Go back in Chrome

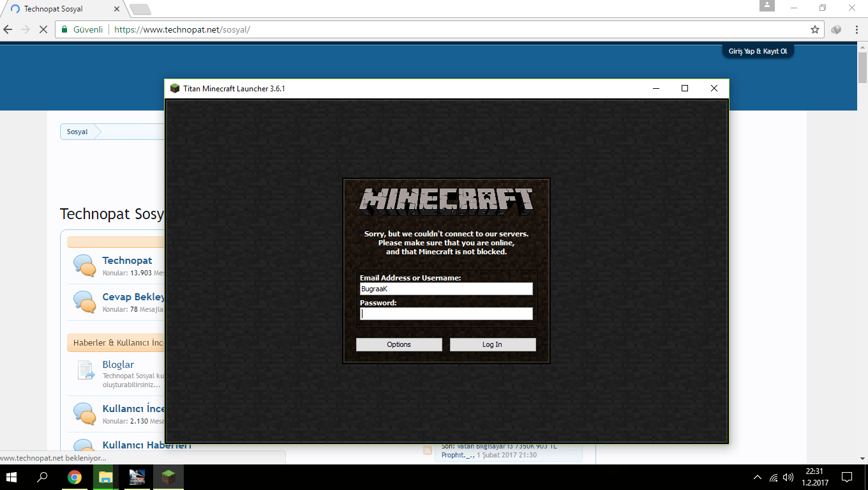(x=8, y=29)
